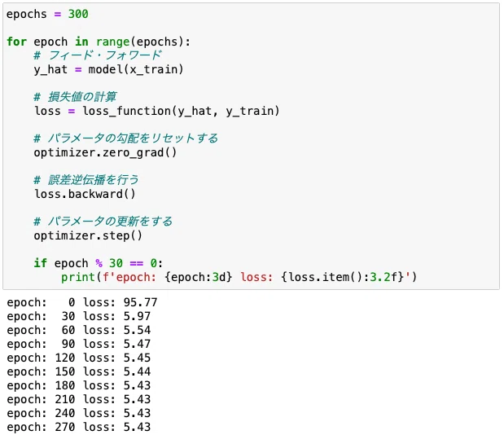
Task: Click output row 'epoch: 150 loss: 5.44'
Action: 79,371
